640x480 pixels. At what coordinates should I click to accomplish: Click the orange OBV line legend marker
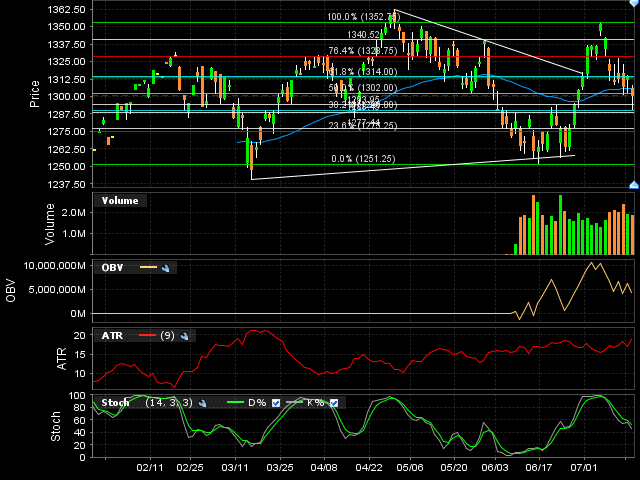point(148,268)
